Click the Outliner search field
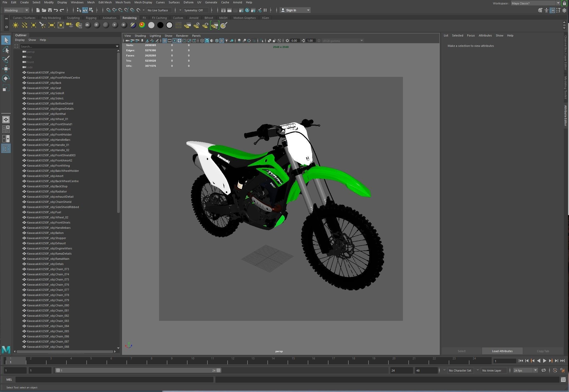The height and width of the screenshot is (392, 569). [x=68, y=46]
